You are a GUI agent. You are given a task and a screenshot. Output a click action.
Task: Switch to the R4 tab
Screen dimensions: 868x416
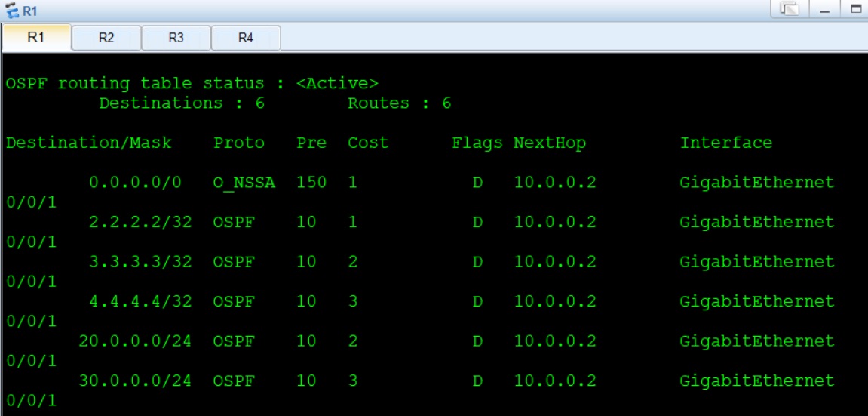point(245,39)
